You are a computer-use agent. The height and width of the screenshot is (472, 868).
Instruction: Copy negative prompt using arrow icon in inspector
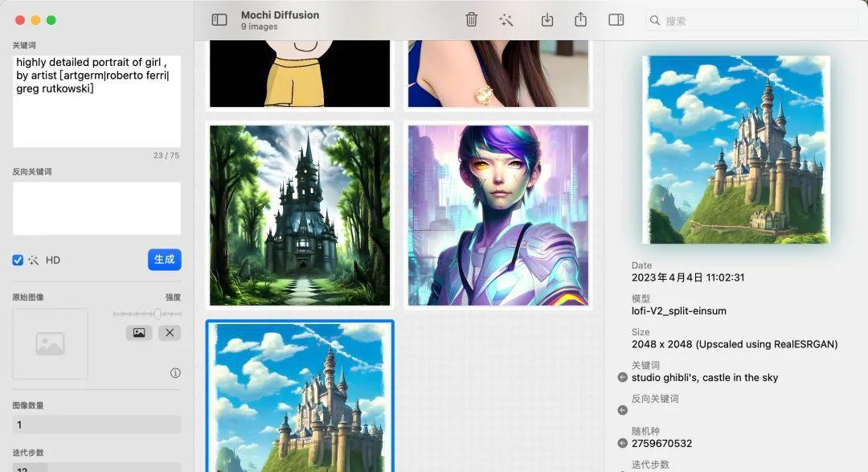click(622, 410)
